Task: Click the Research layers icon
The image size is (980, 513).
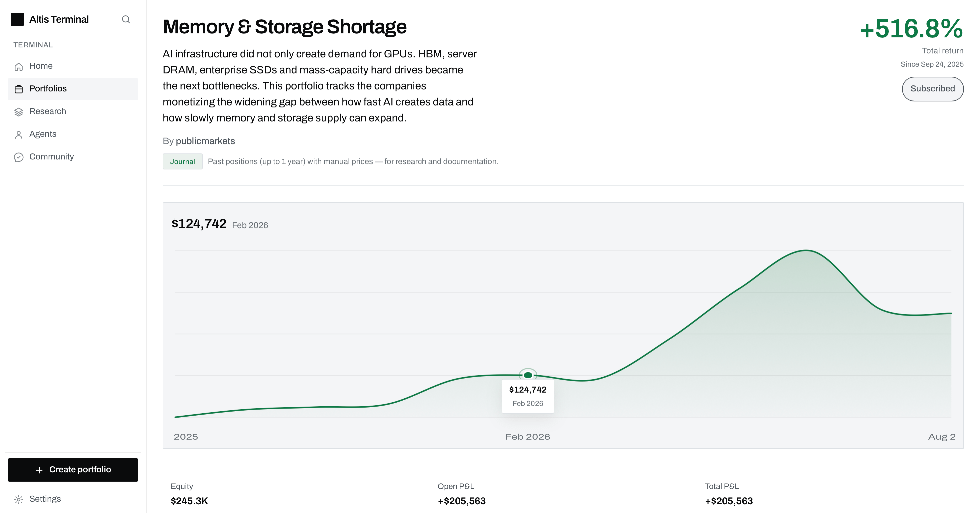Action: pos(19,112)
